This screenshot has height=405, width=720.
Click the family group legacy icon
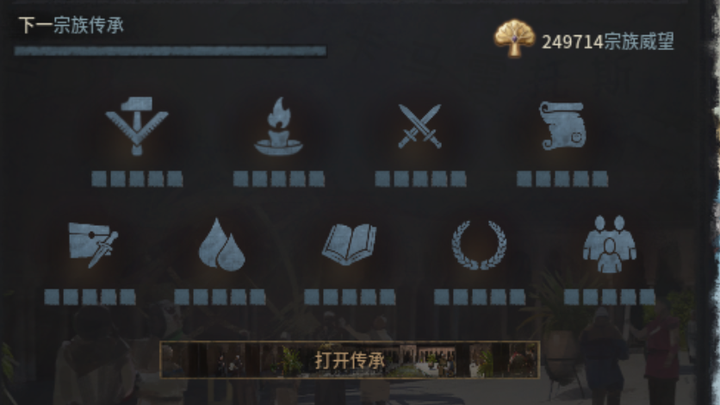click(x=609, y=244)
